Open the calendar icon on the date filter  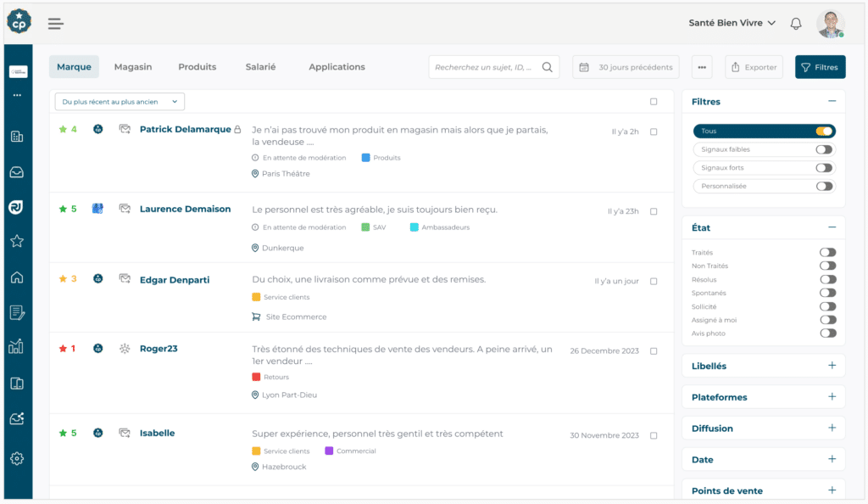(584, 66)
